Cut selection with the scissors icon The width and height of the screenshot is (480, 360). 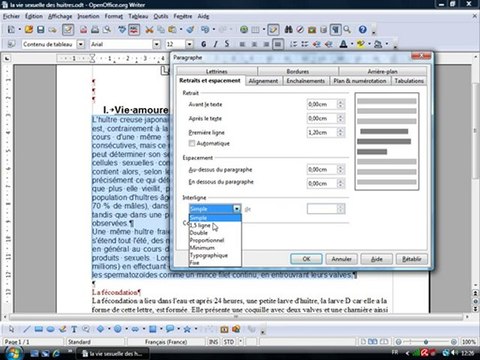point(149,29)
